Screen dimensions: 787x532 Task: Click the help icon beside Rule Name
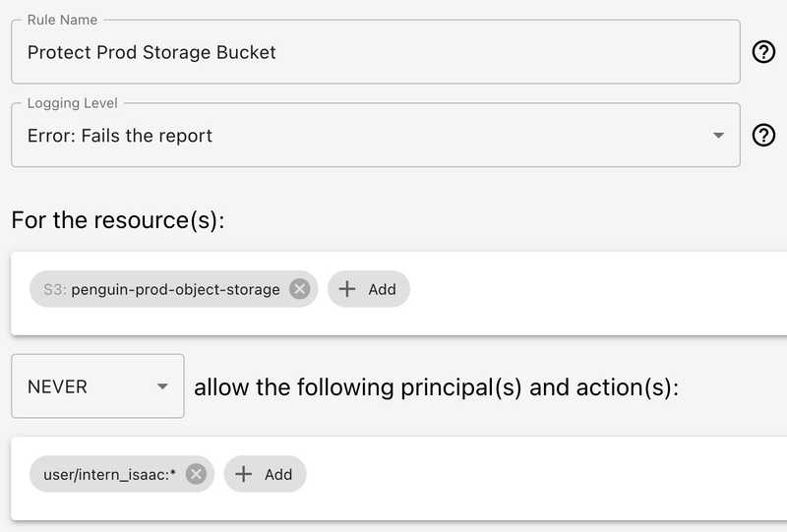763,52
